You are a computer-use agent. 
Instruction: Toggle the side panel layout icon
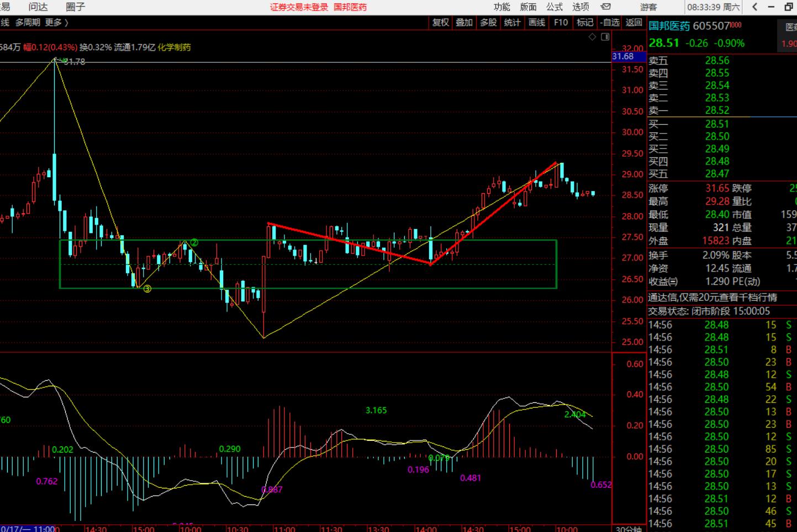pos(605,37)
